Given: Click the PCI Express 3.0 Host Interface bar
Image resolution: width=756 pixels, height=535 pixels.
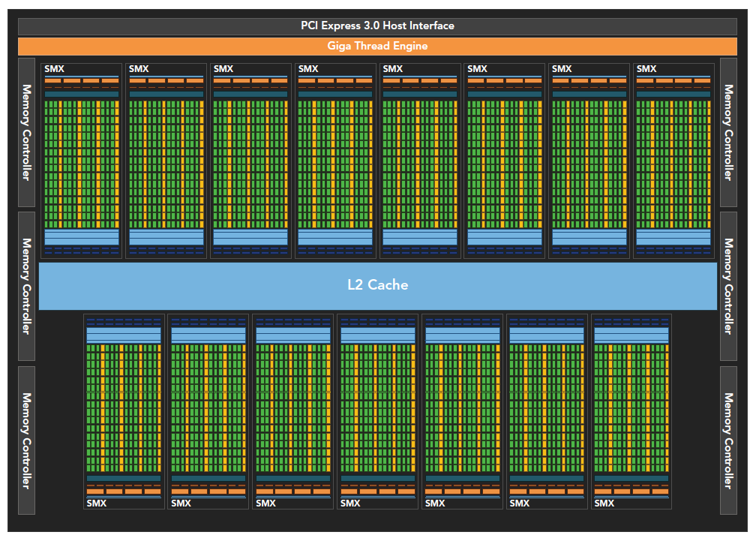Looking at the screenshot, I should tap(377, 26).
